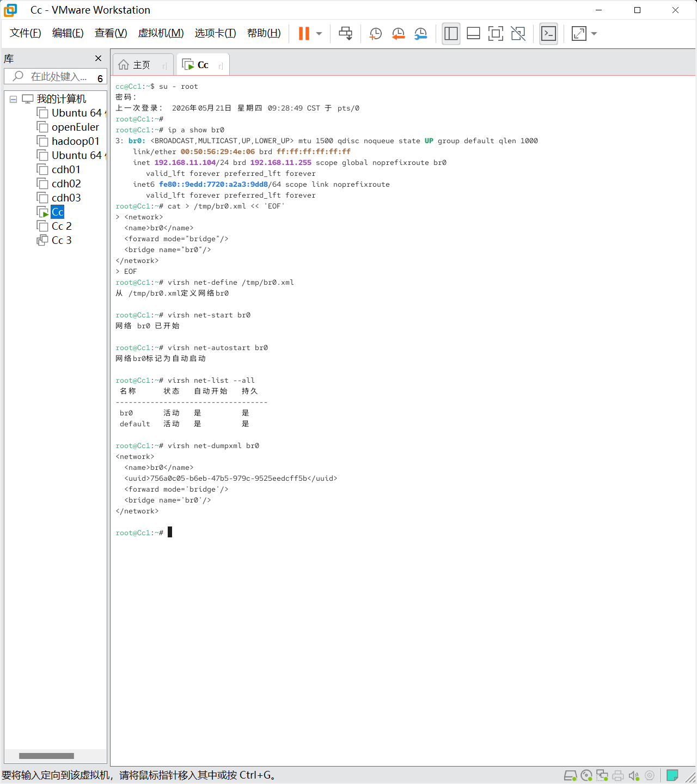
Task: Take a snapshot of this virtual machine
Action: pyautogui.click(x=375, y=34)
